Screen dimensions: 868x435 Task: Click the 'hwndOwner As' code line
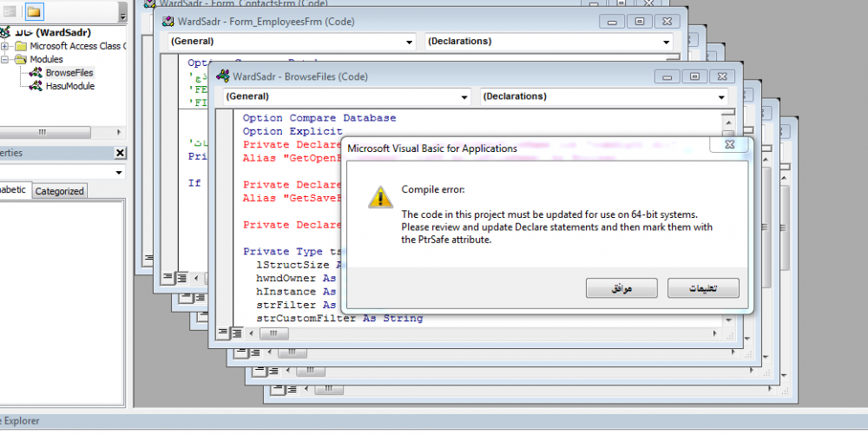[x=296, y=278]
